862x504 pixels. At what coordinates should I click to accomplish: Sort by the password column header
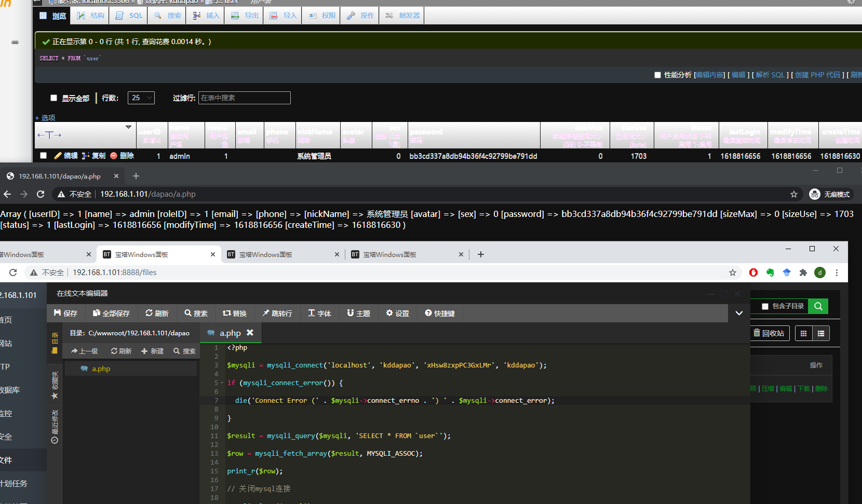coord(426,132)
